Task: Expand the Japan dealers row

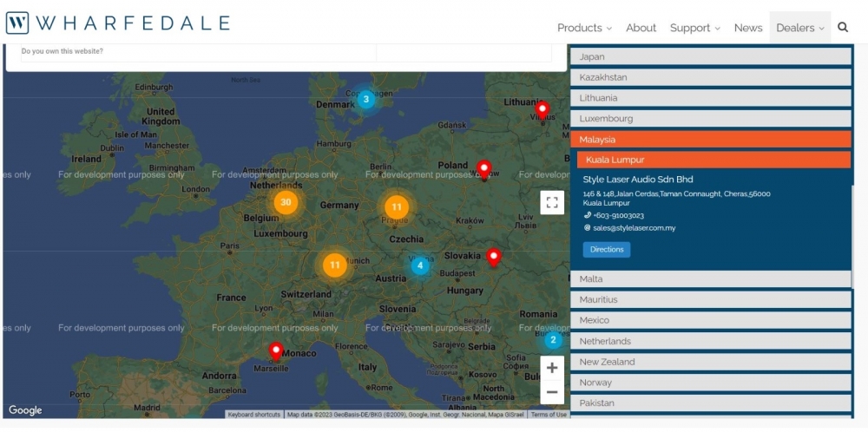Action: pos(711,56)
